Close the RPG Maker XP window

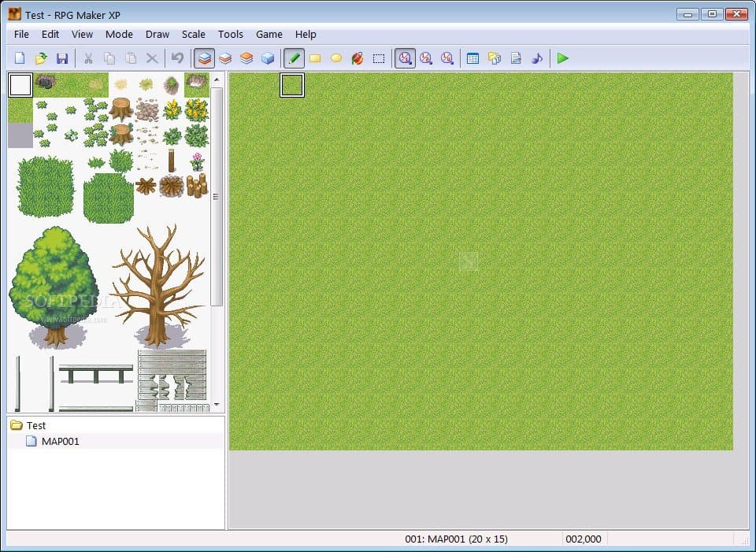(x=737, y=14)
